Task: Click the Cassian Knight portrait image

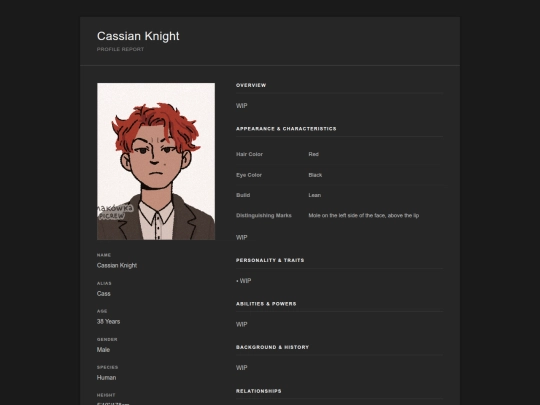Action: tap(156, 161)
